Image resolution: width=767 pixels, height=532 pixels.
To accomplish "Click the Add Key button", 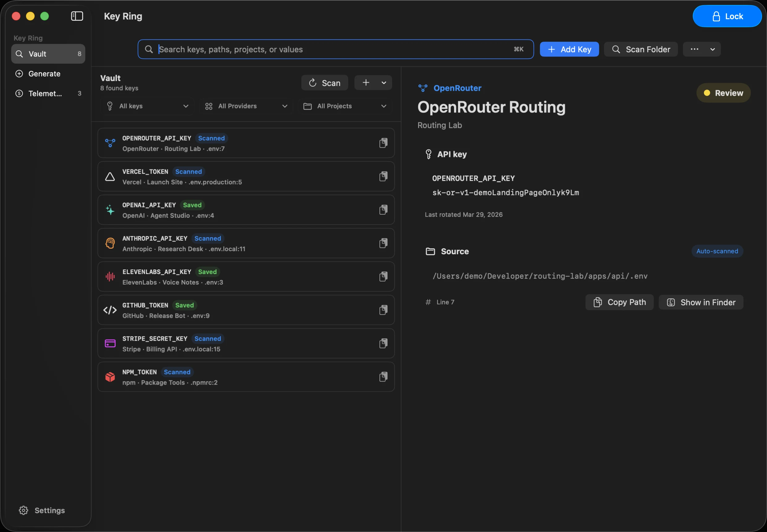I will [569, 49].
